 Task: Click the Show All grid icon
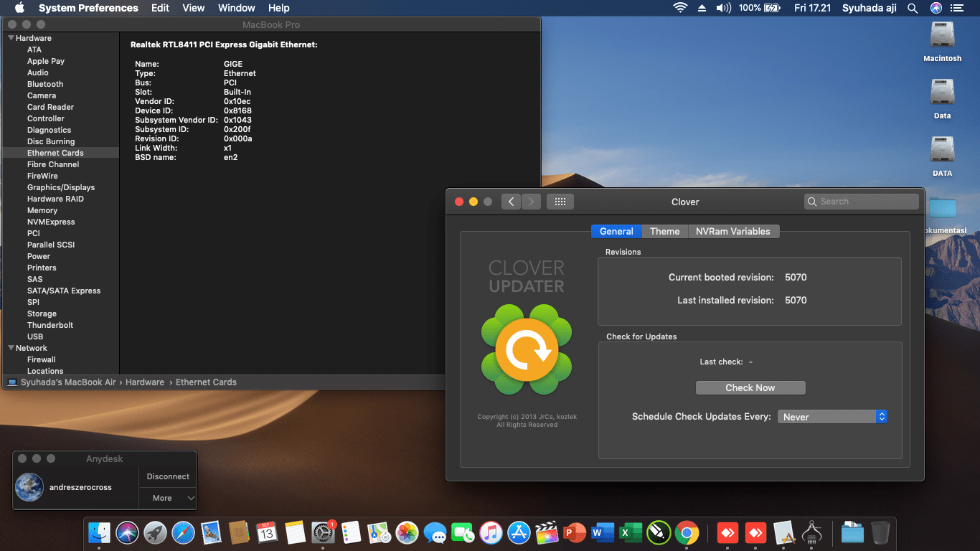[560, 202]
